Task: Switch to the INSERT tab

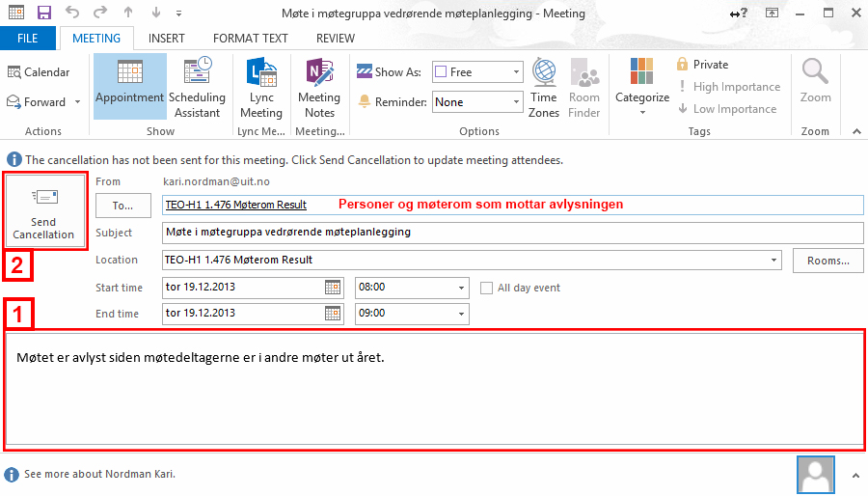Action: tap(167, 39)
